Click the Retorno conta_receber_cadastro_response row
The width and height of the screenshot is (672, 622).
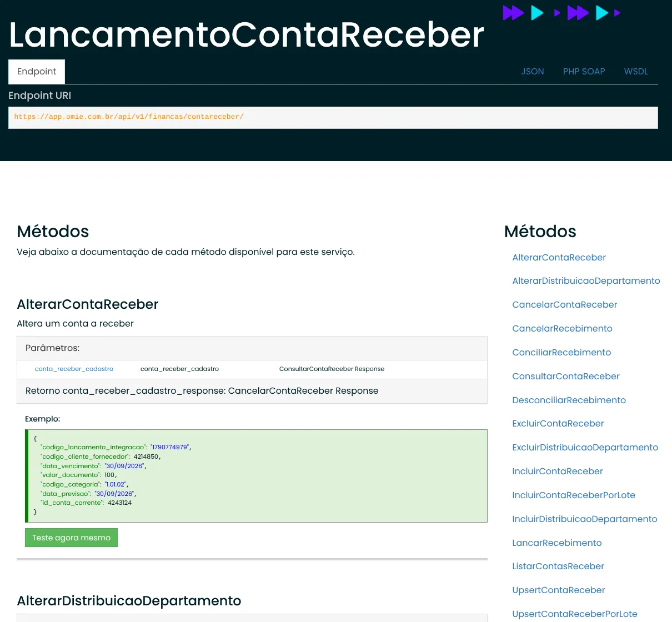coord(252,391)
